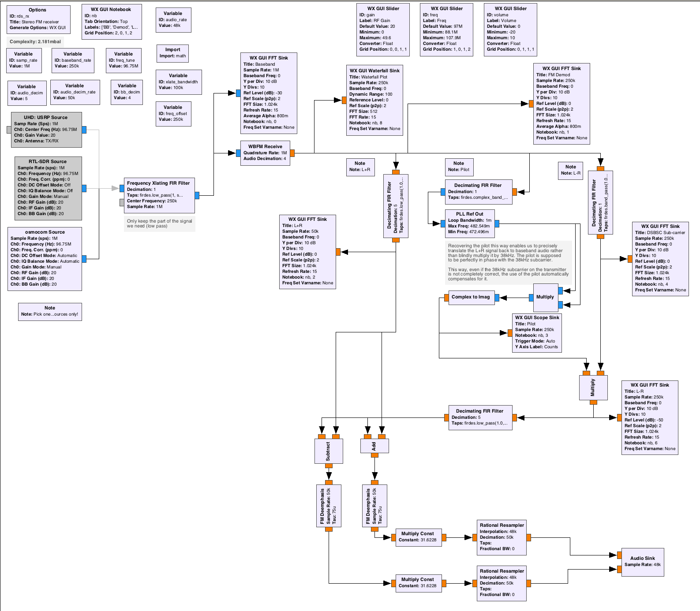Select the FM Demod FFT Sink block
The height and width of the screenshot is (611, 700).
(x=561, y=104)
